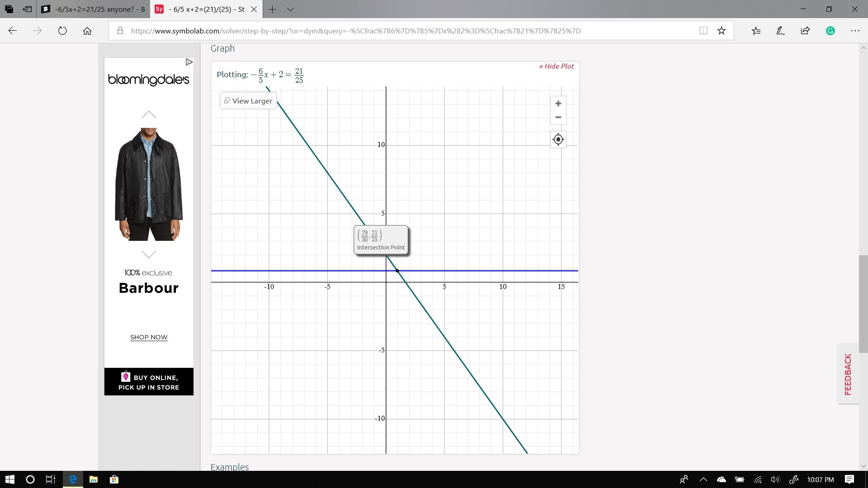Zoom out on the graph plot

point(558,117)
